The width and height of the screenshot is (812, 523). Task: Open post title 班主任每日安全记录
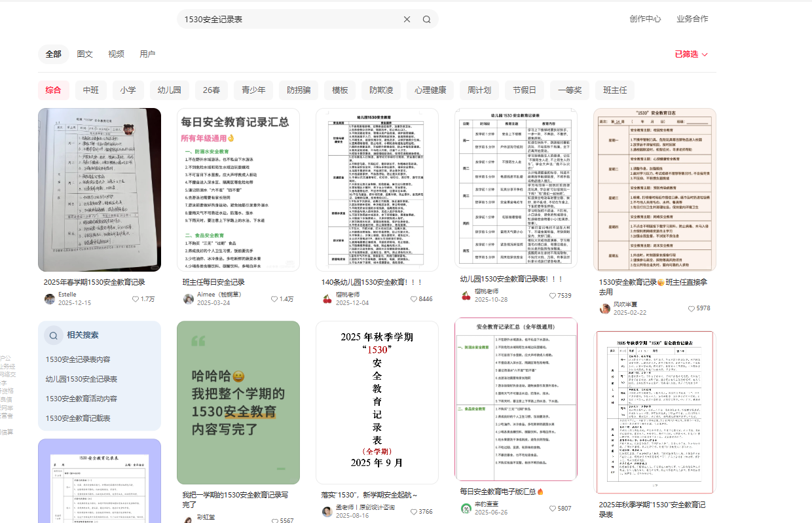(213, 282)
